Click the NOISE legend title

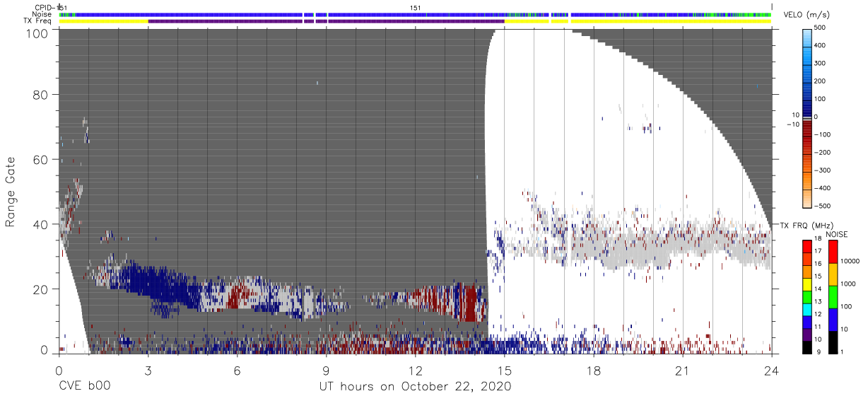tap(837, 234)
